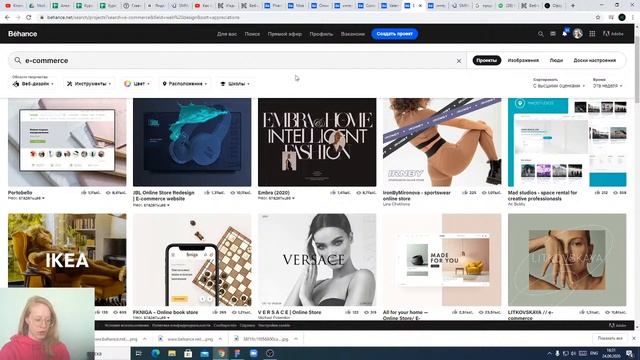Open notifications bell in header
Screen dimensions: 640x360
pos(564,34)
